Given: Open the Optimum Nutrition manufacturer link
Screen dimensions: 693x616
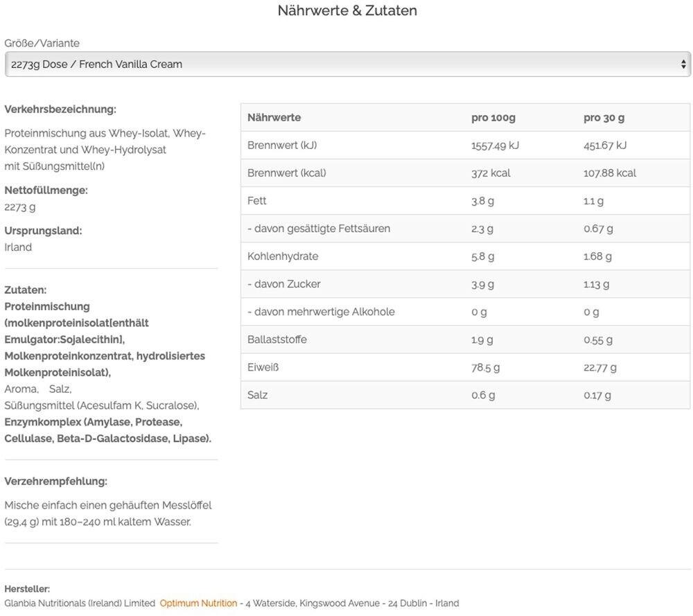Looking at the screenshot, I should coord(198,604).
